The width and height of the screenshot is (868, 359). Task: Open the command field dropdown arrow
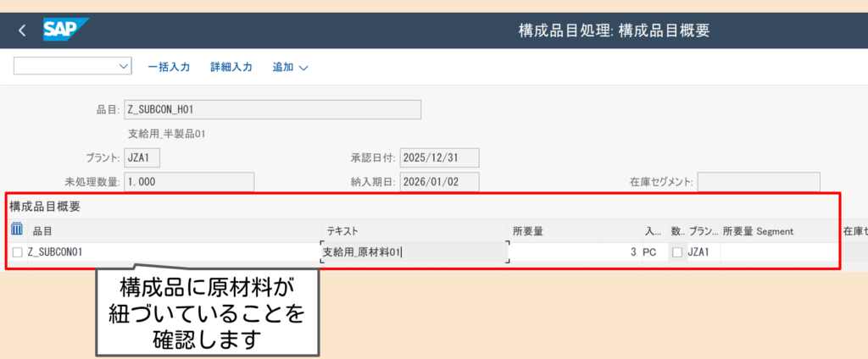[124, 66]
